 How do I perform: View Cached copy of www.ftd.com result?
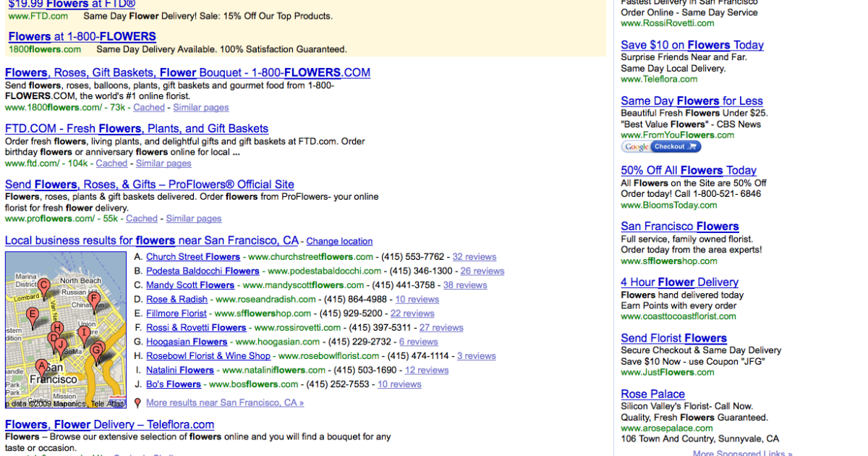point(111,163)
